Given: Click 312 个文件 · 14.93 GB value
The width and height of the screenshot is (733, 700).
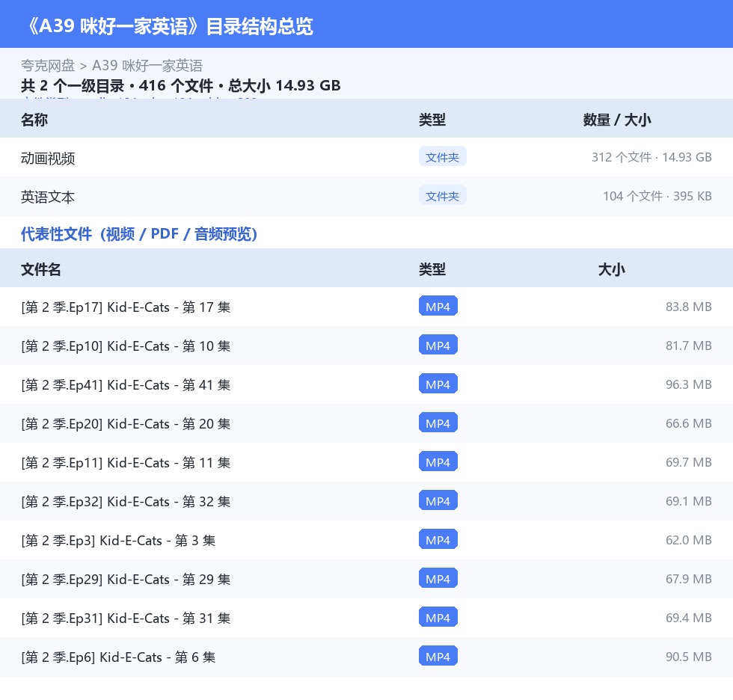Looking at the screenshot, I should pos(651,157).
